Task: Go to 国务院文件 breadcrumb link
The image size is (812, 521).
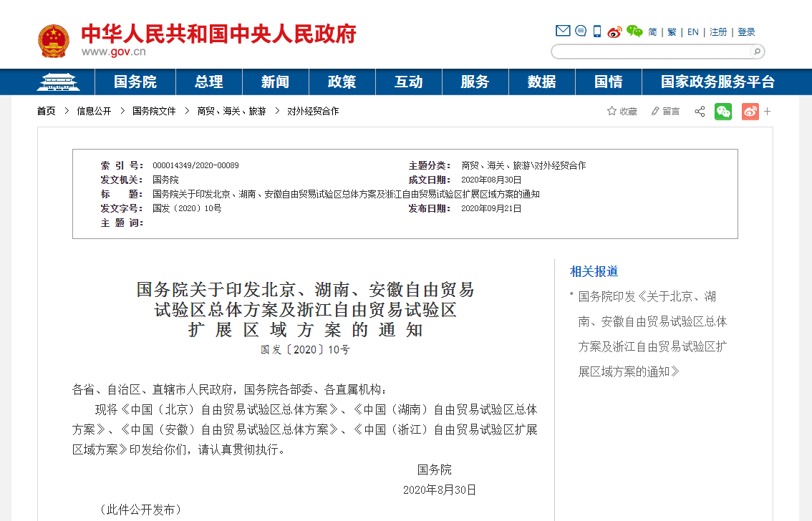Action: tap(154, 112)
